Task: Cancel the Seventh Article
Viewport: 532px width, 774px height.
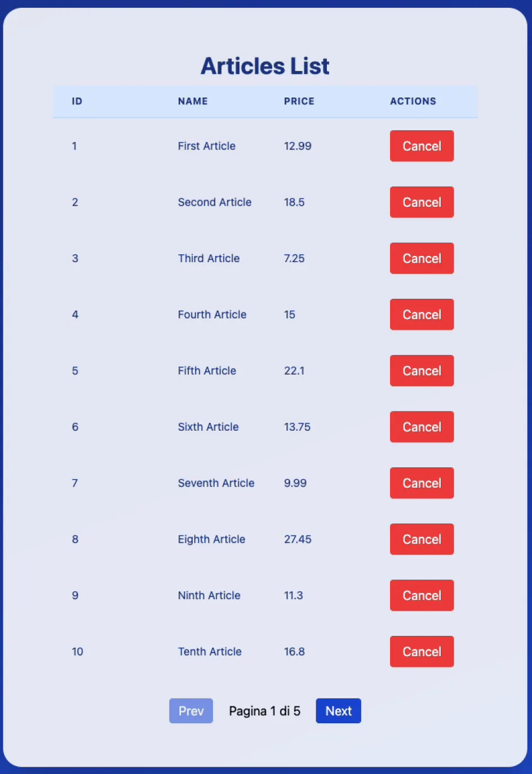Action: coord(422,483)
